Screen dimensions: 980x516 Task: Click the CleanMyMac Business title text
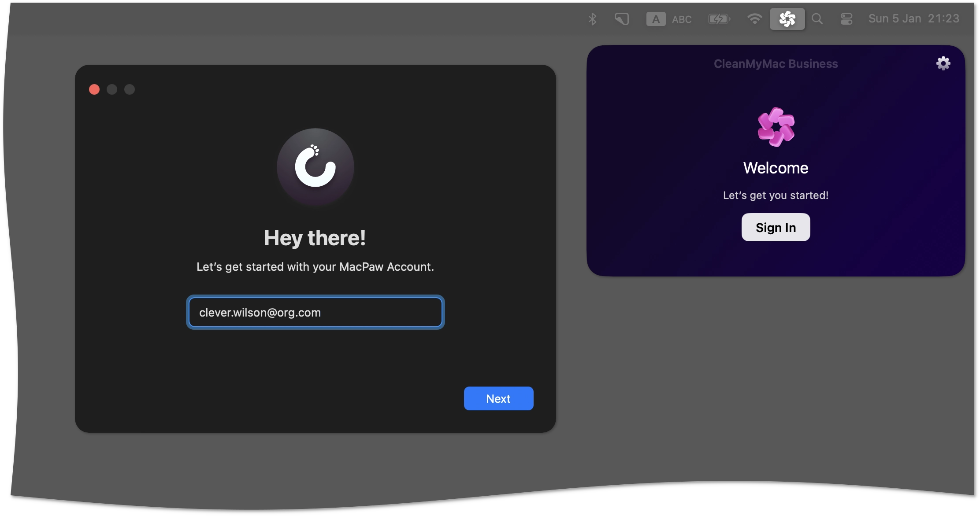click(x=776, y=64)
